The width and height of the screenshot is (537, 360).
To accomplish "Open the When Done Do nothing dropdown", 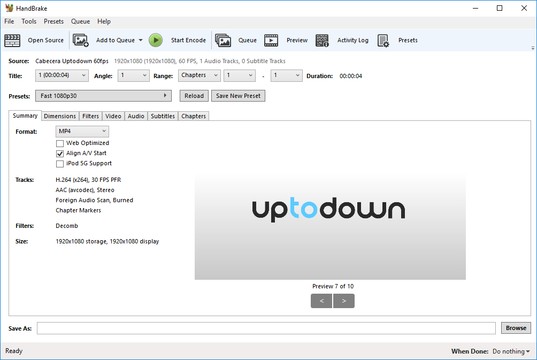I will click(x=511, y=351).
